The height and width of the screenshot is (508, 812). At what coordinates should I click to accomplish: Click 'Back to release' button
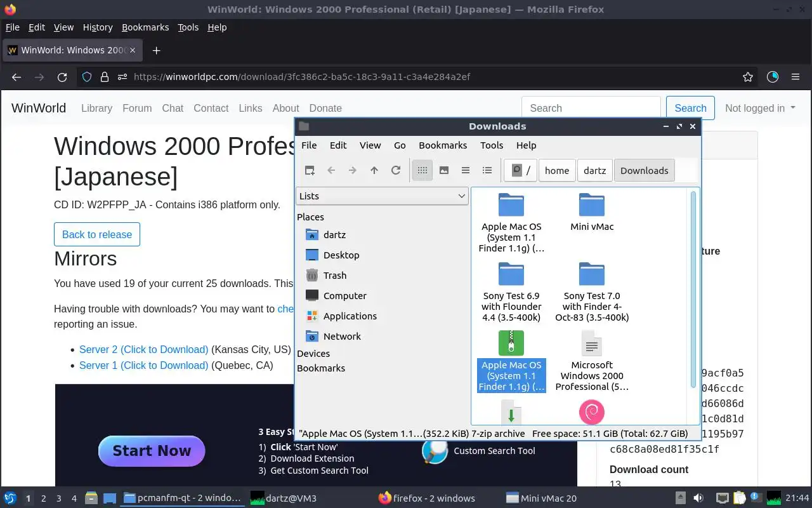tap(97, 234)
